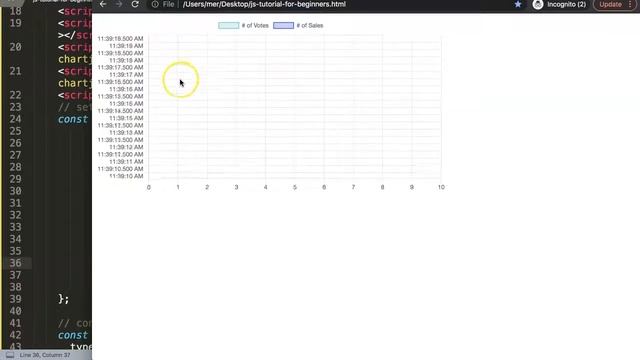Go forward with the browser forward arrow
The width and height of the screenshot is (640, 360).
tap(119, 4)
